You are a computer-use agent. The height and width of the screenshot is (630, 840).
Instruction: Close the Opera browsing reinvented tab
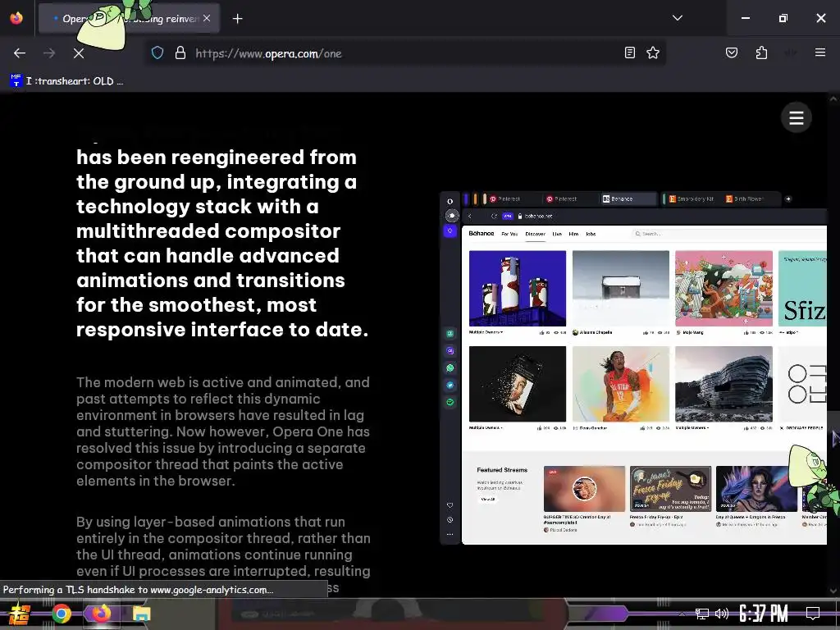[x=207, y=18]
